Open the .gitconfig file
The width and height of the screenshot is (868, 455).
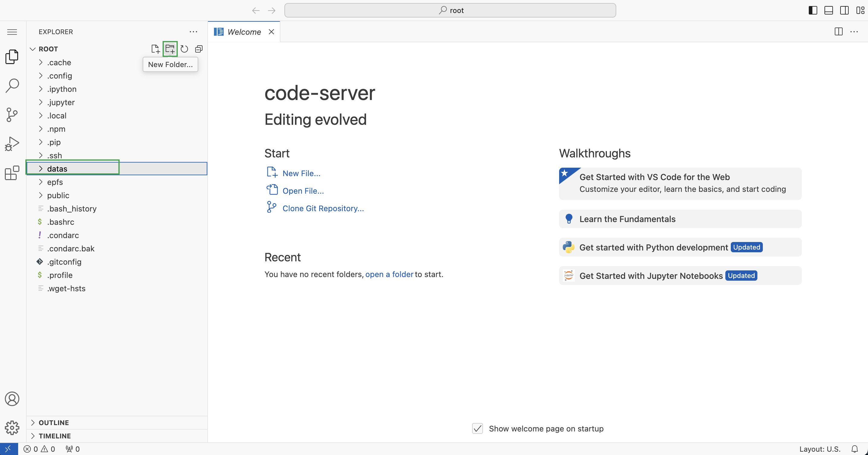pos(117,262)
